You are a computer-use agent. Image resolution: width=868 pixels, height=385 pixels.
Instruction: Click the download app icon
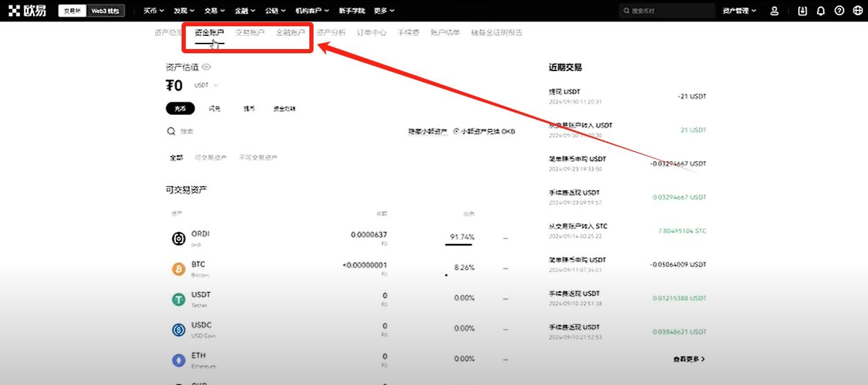802,11
